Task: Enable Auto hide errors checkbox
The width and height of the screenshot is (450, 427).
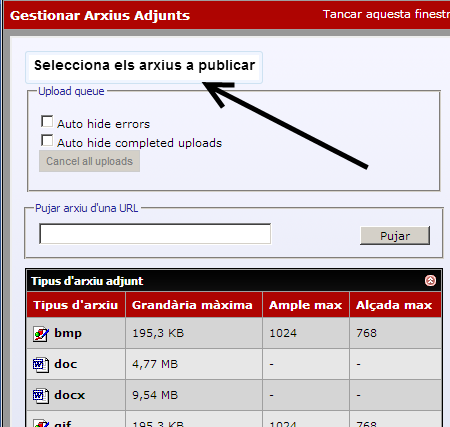Action: [47, 122]
